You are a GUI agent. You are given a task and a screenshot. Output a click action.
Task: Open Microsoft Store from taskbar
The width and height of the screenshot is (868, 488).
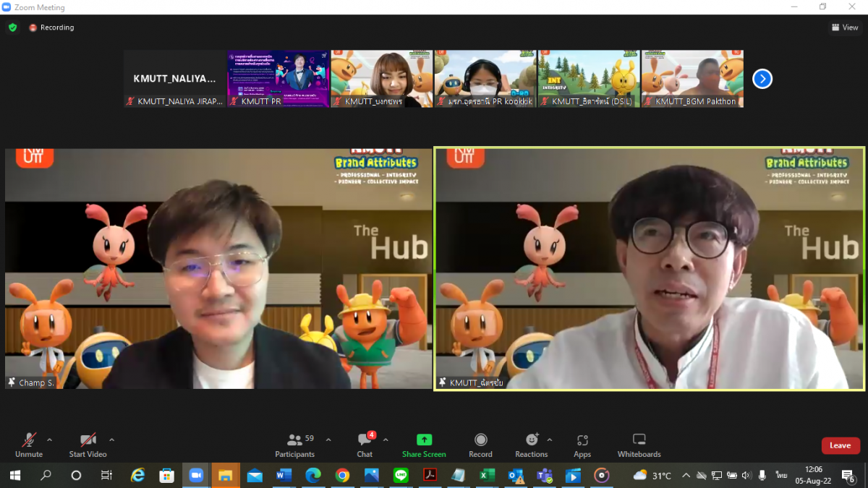166,475
